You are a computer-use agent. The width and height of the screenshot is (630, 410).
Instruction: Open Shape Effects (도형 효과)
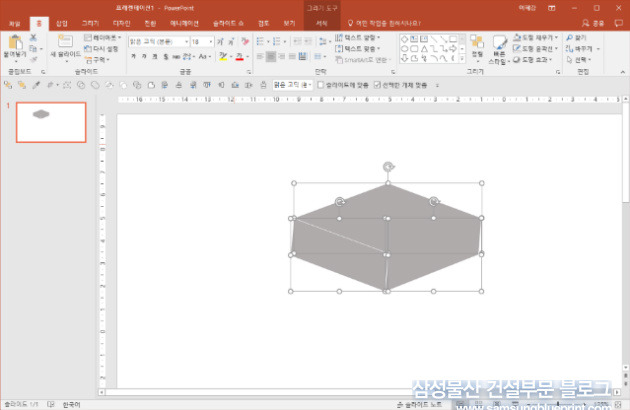(x=533, y=59)
